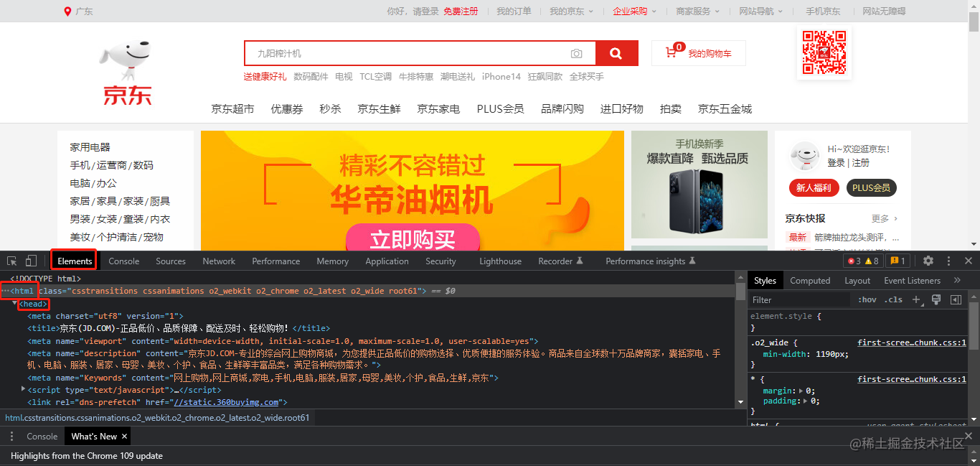Screen dimensions: 980x466
Task: Open the 京东超市 navigation link
Action: [232, 109]
